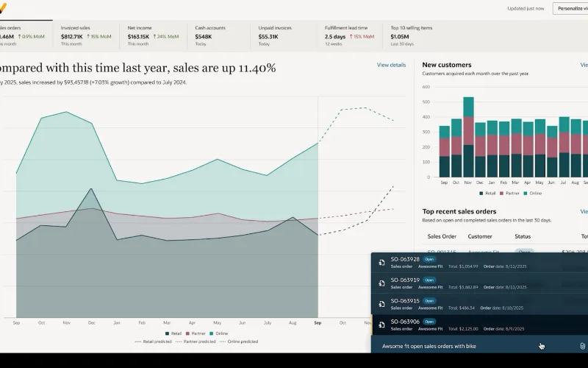The width and height of the screenshot is (588, 368).
Task: Click the sales order icon beside SO-063915
Action: coord(381,304)
